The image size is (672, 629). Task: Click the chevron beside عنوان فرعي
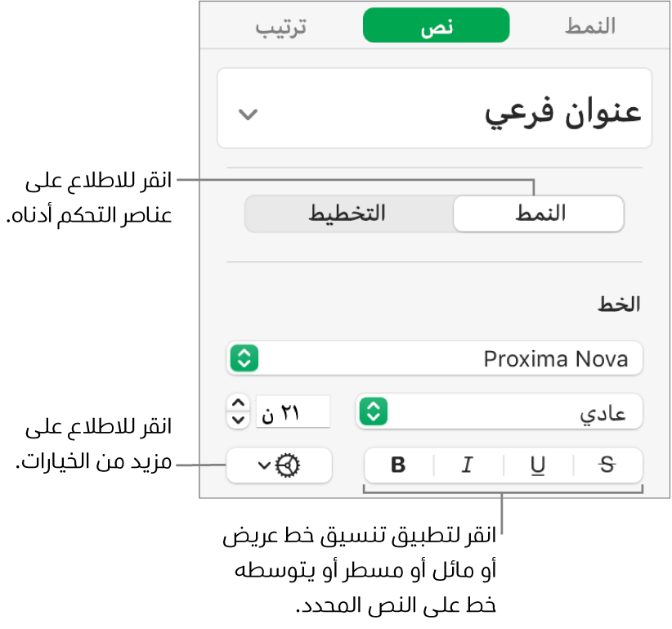click(247, 114)
